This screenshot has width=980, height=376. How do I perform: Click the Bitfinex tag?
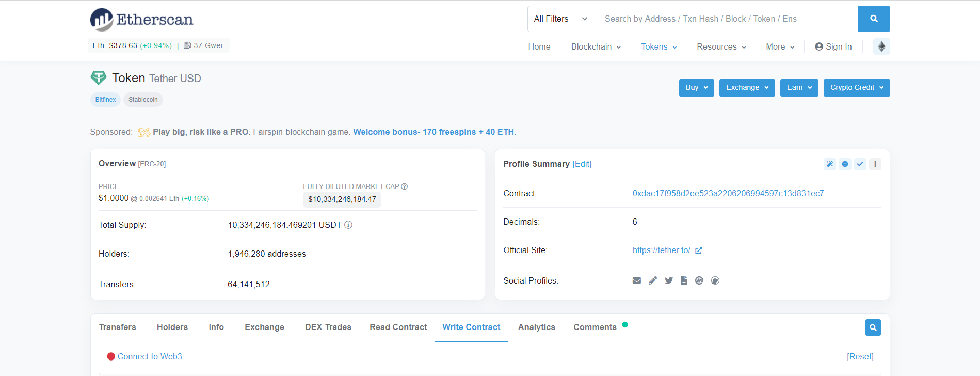(105, 100)
